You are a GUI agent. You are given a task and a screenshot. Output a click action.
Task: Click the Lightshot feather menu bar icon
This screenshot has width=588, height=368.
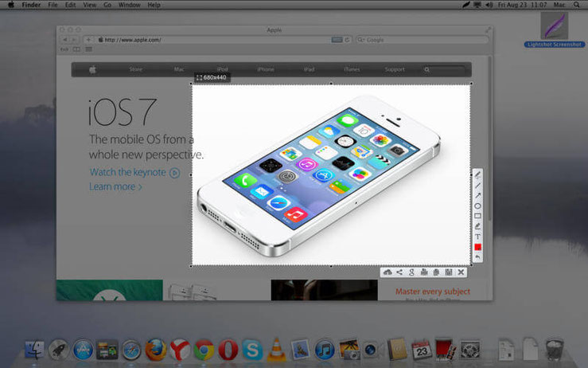[x=466, y=5]
